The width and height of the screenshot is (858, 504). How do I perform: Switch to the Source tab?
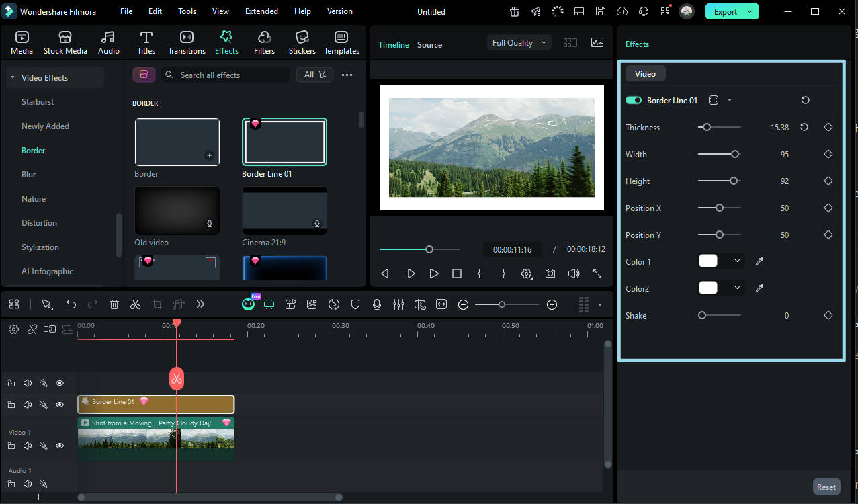pyautogui.click(x=429, y=44)
